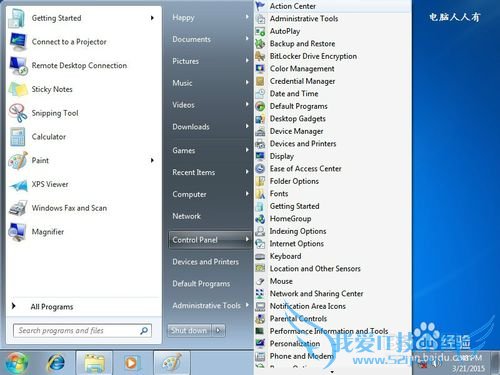Open the Shut down options arrow
The width and height of the screenshot is (500, 375).
[x=218, y=330]
